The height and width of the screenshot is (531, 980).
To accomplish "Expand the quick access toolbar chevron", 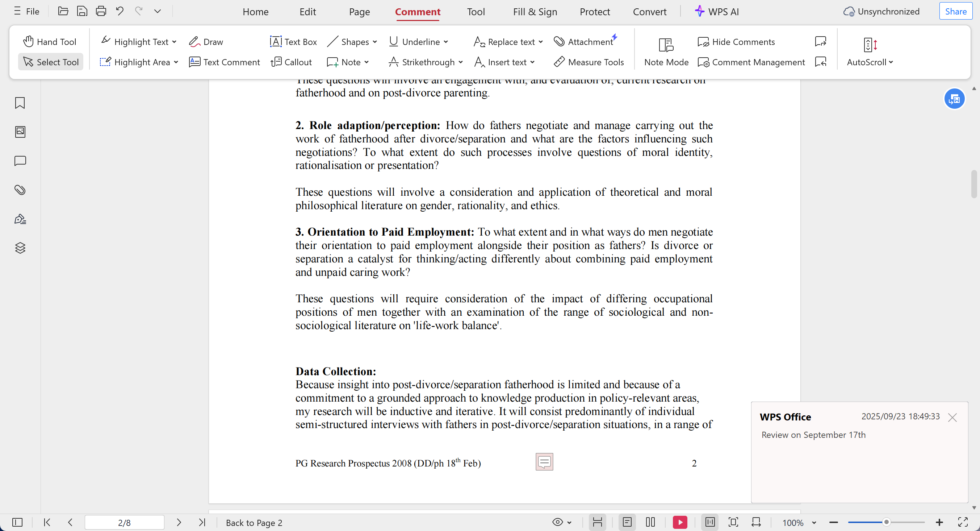I will [158, 11].
